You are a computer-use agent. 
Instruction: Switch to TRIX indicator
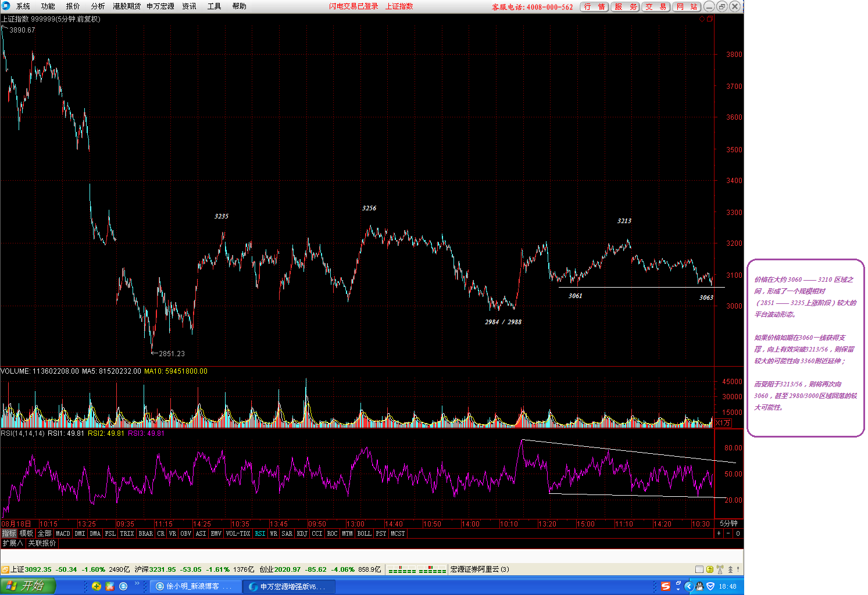click(x=127, y=533)
